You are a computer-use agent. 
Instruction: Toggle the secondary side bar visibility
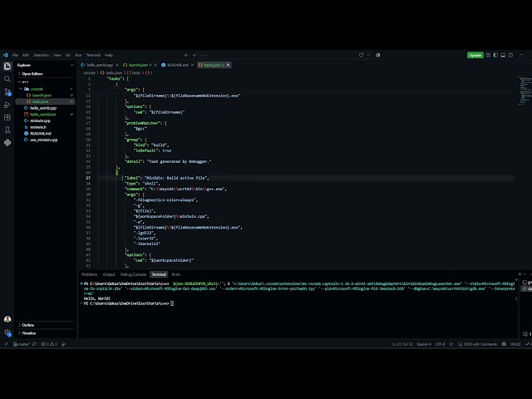click(510, 55)
